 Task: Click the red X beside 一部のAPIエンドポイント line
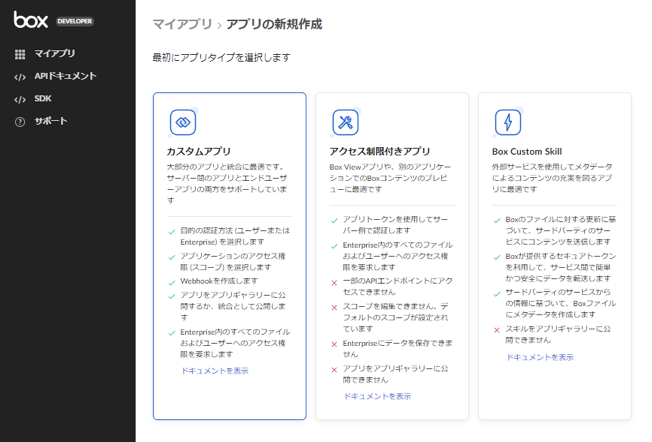point(334,283)
